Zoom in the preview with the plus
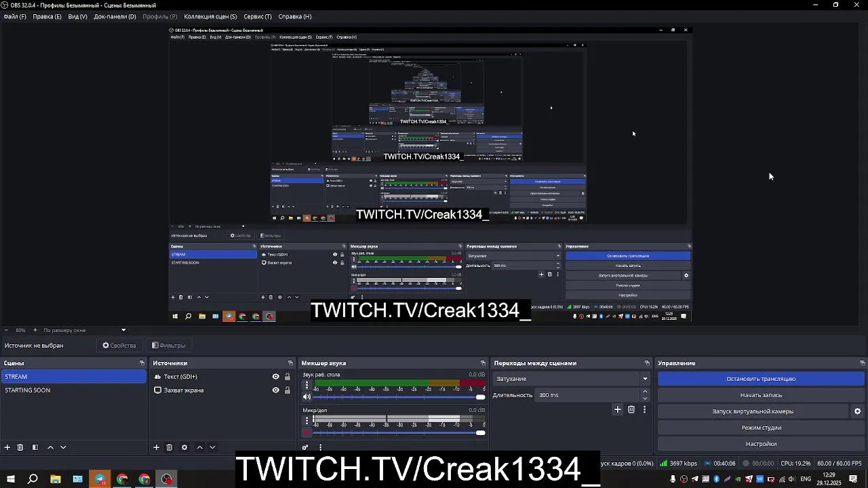868x488 pixels. pos(35,330)
